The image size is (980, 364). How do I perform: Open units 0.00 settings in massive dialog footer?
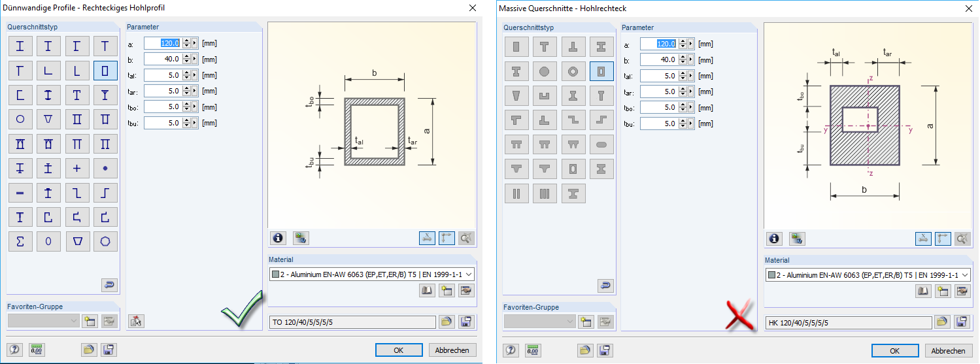[532, 350]
